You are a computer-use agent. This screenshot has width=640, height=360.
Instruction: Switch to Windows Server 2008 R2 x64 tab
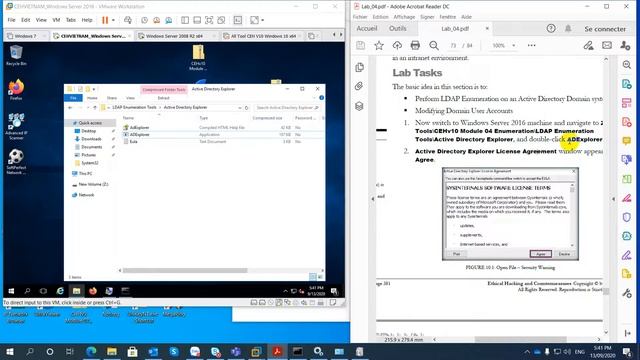click(x=174, y=36)
